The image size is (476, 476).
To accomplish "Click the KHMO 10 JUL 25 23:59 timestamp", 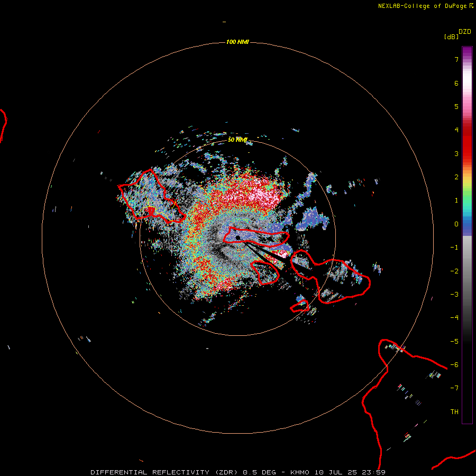I will pos(338,472).
